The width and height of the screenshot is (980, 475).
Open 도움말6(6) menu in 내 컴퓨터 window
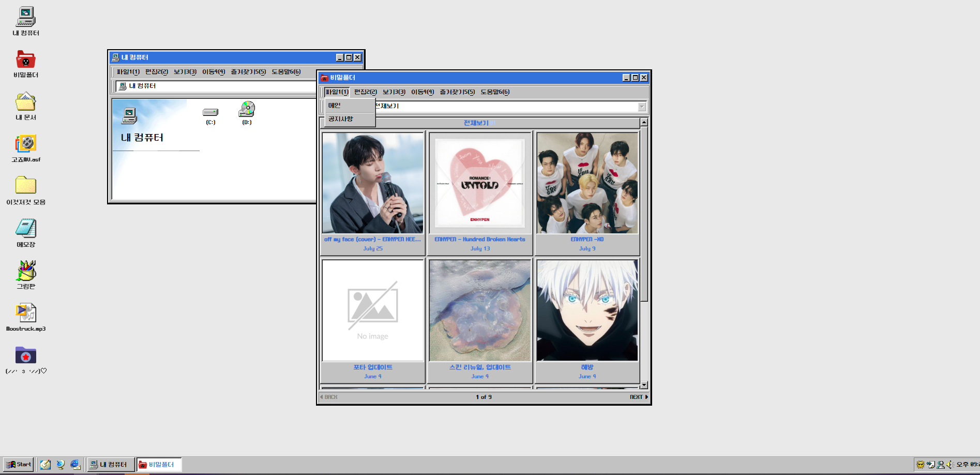286,71
